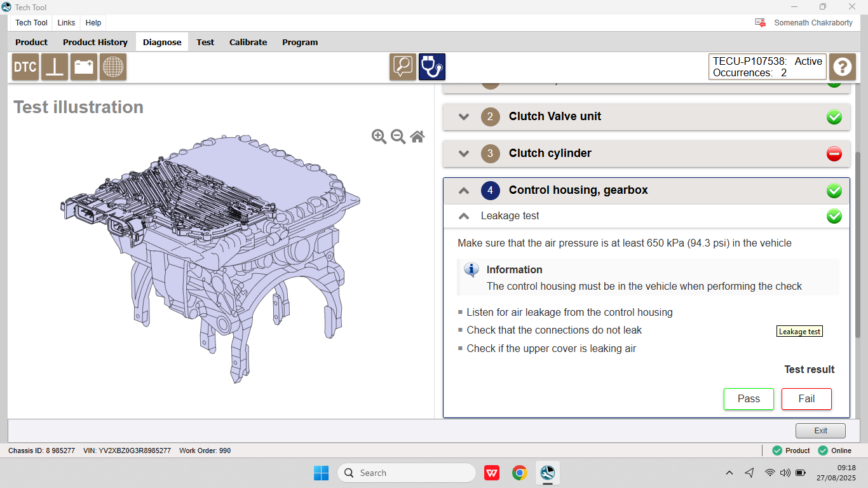Expand the Clutch Valve unit step

[464, 117]
